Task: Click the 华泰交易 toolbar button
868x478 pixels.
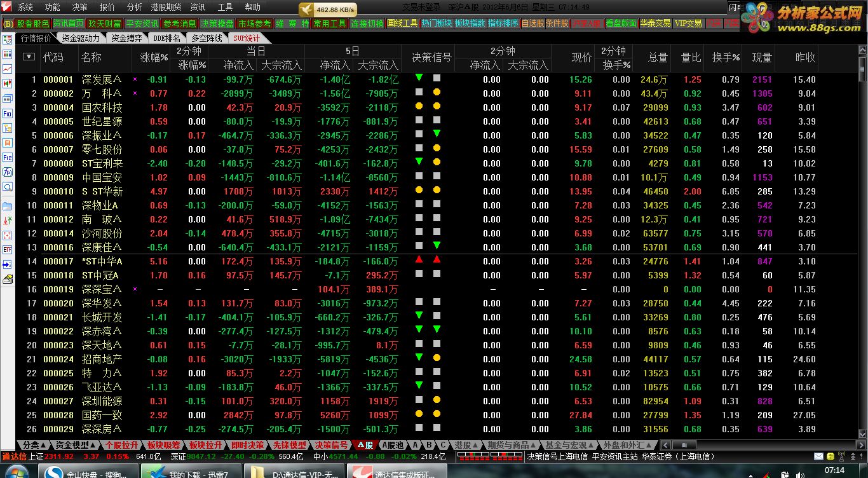Action: pyautogui.click(x=656, y=24)
